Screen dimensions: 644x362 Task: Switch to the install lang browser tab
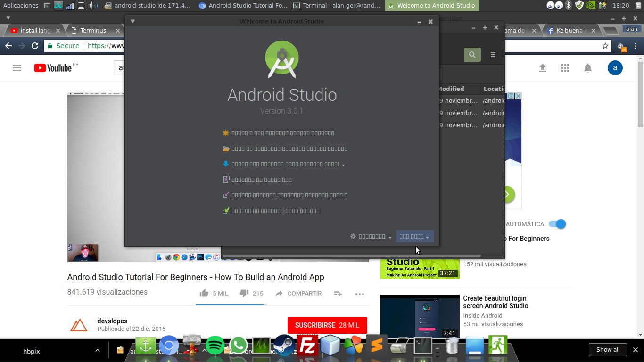click(x=35, y=30)
